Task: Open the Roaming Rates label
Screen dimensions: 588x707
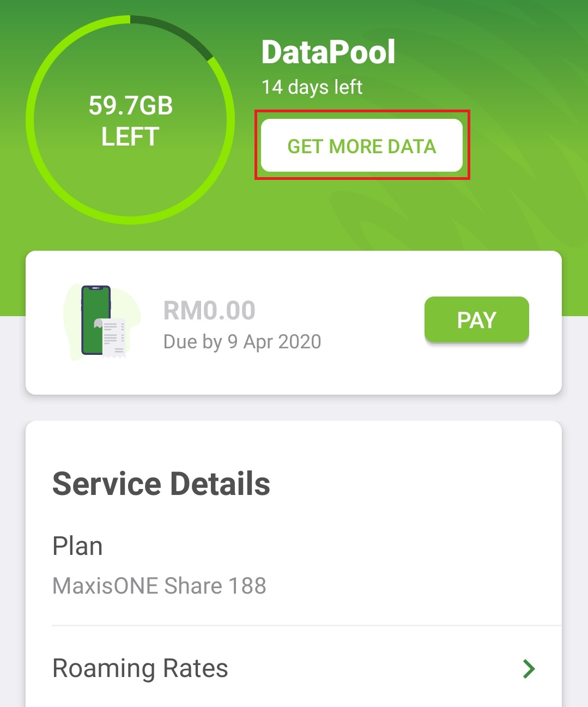Action: [140, 668]
